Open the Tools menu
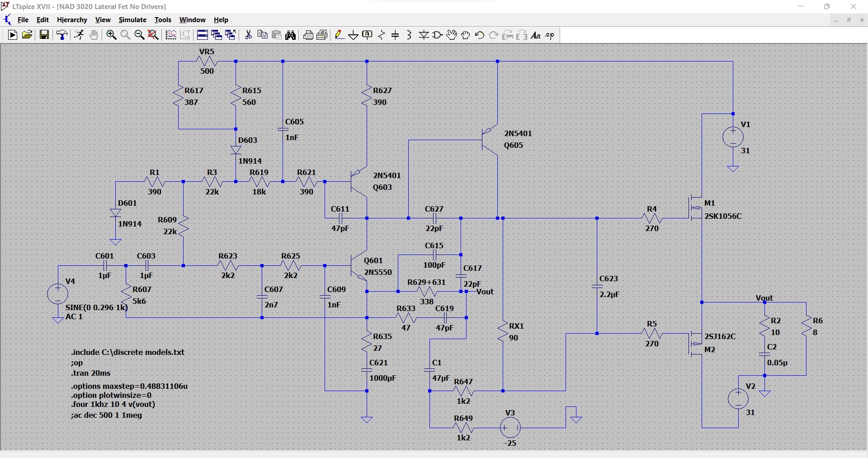868x458 pixels. (163, 20)
